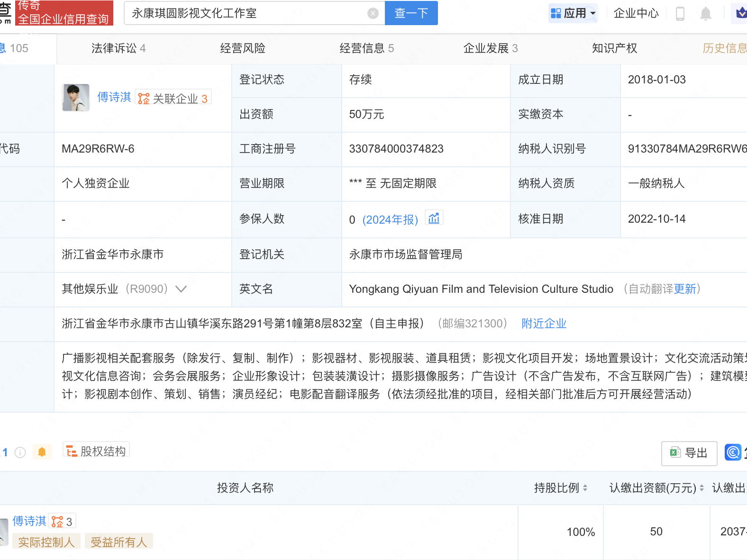This screenshot has height=560, width=747.
Task: Click the orange bell alert icon
Action: click(x=42, y=452)
